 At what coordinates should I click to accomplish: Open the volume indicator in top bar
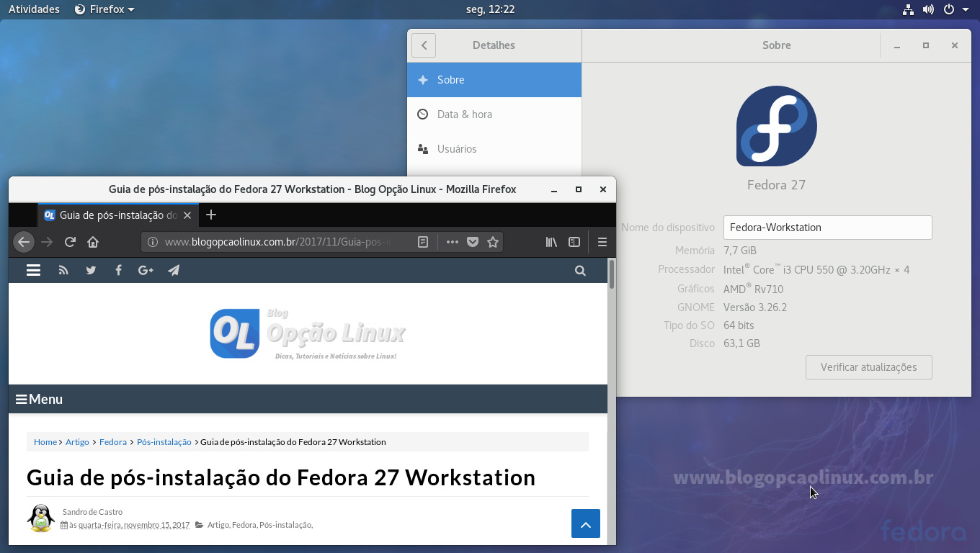point(928,9)
